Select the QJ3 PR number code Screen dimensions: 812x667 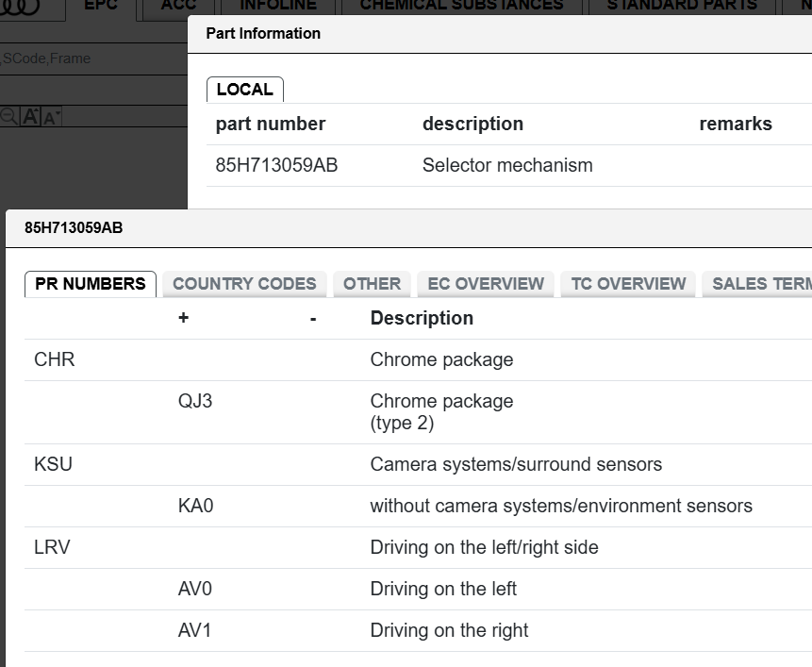pos(194,401)
